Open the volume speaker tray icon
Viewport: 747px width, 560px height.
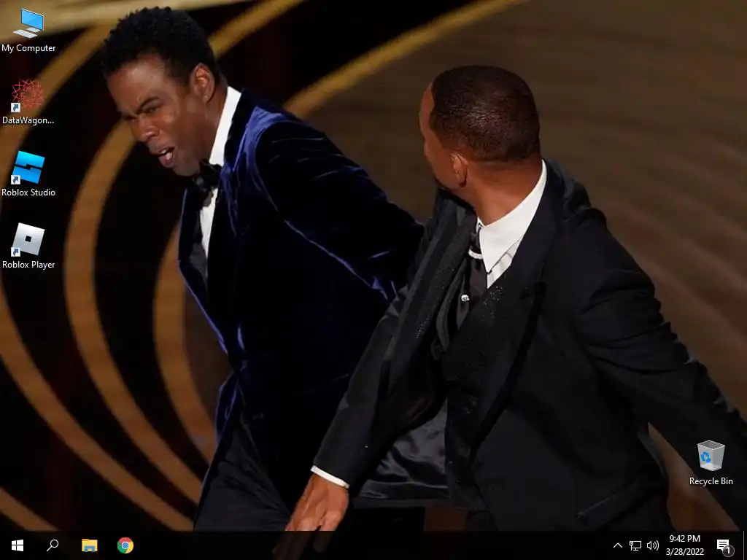pos(653,545)
